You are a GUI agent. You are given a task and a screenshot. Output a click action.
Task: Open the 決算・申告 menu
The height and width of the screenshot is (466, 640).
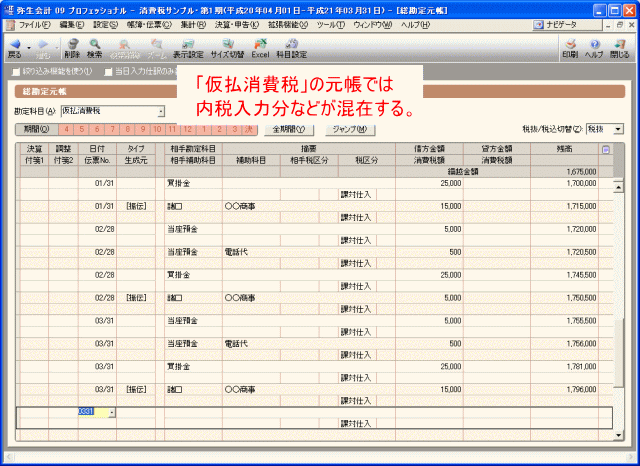pos(237,25)
